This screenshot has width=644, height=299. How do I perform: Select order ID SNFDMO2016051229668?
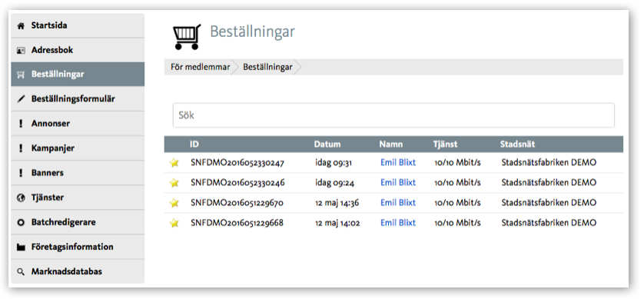(237, 223)
